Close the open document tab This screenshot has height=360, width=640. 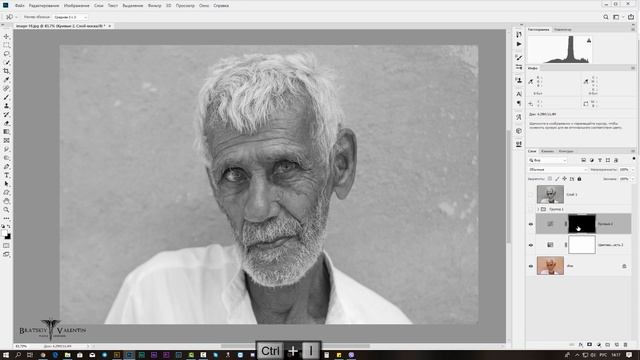point(109,26)
